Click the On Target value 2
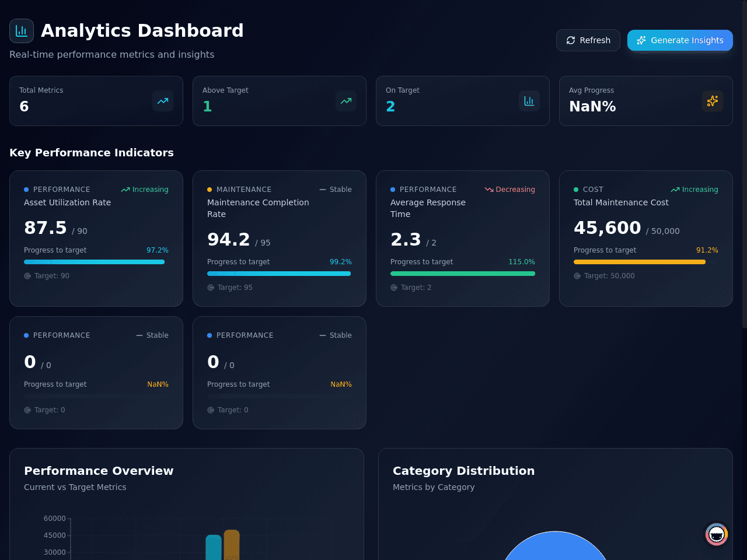This screenshot has height=560, width=747. point(390,106)
